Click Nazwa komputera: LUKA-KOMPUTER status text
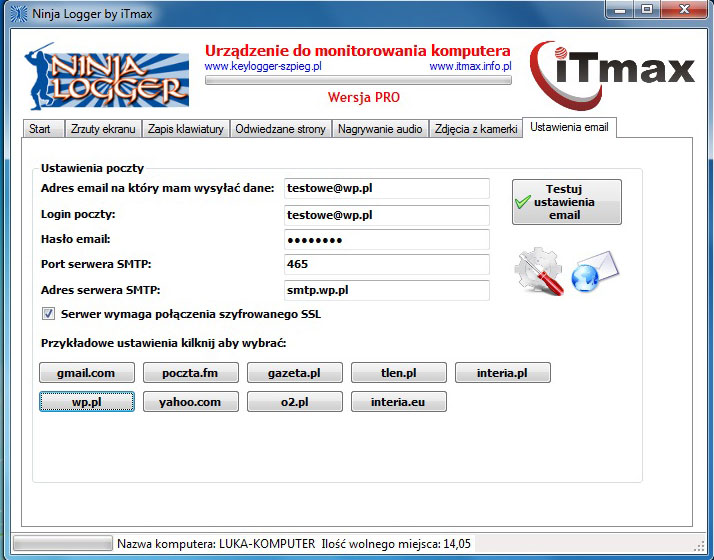 [216, 544]
